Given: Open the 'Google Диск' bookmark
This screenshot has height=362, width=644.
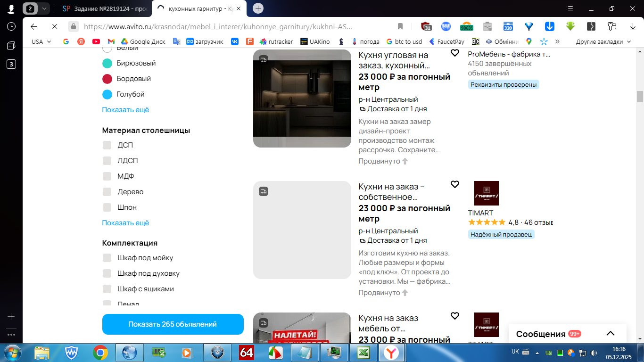Looking at the screenshot, I should click(143, 41).
